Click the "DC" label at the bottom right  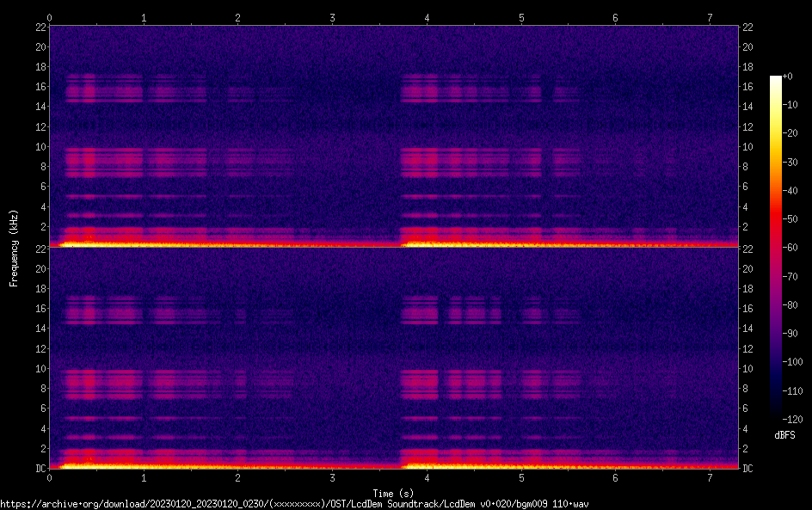[748, 469]
